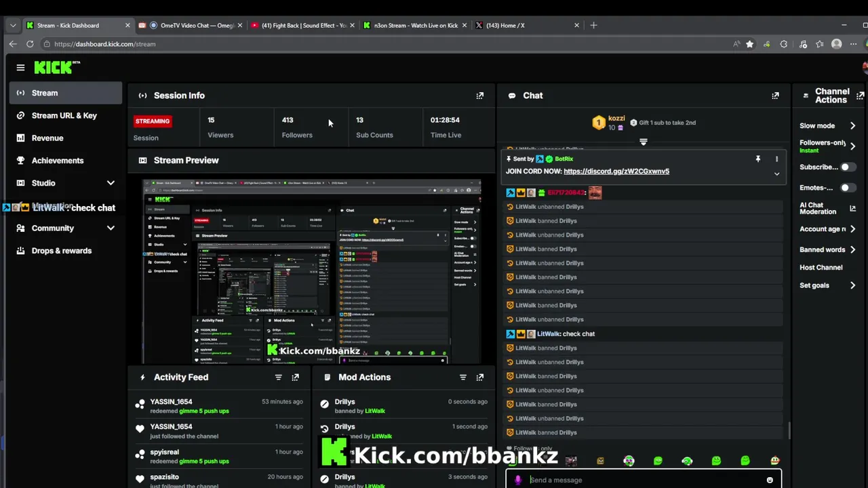Click the browser Read aloud icon

click(x=736, y=44)
